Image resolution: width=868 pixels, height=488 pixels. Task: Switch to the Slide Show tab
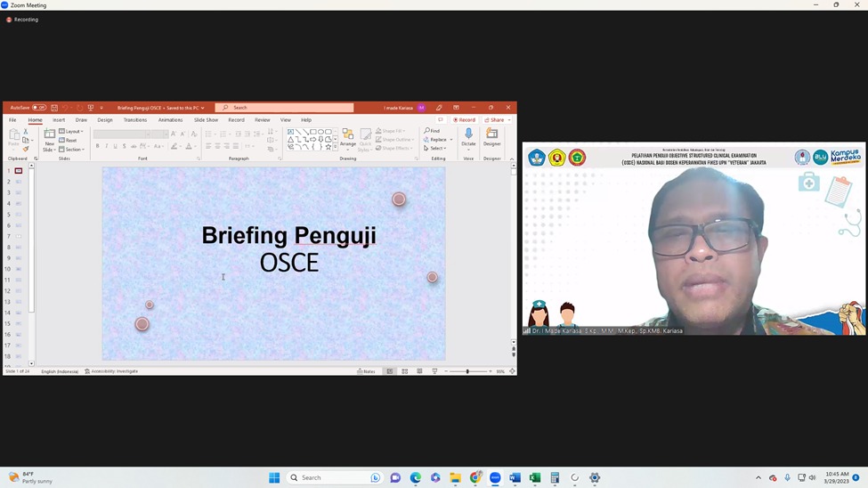click(206, 119)
